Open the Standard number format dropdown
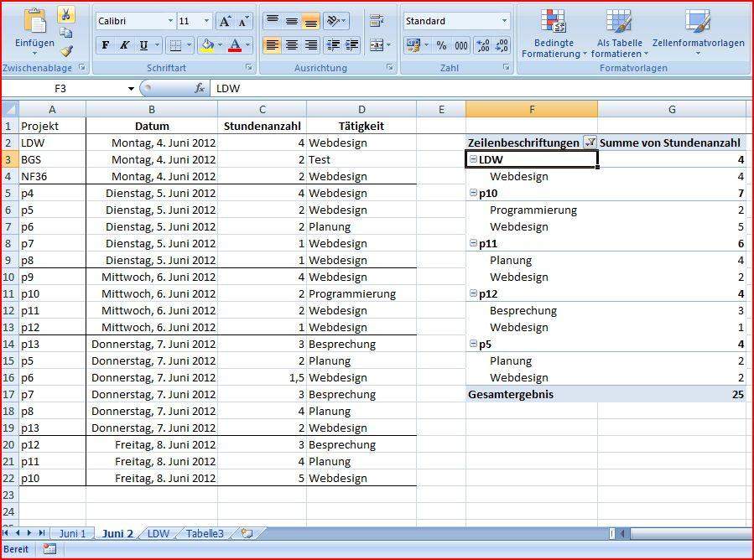The image size is (754, 560). coord(504,21)
